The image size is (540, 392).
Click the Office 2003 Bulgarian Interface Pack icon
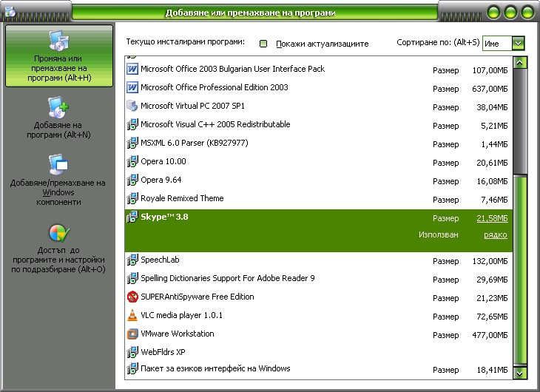click(x=132, y=69)
